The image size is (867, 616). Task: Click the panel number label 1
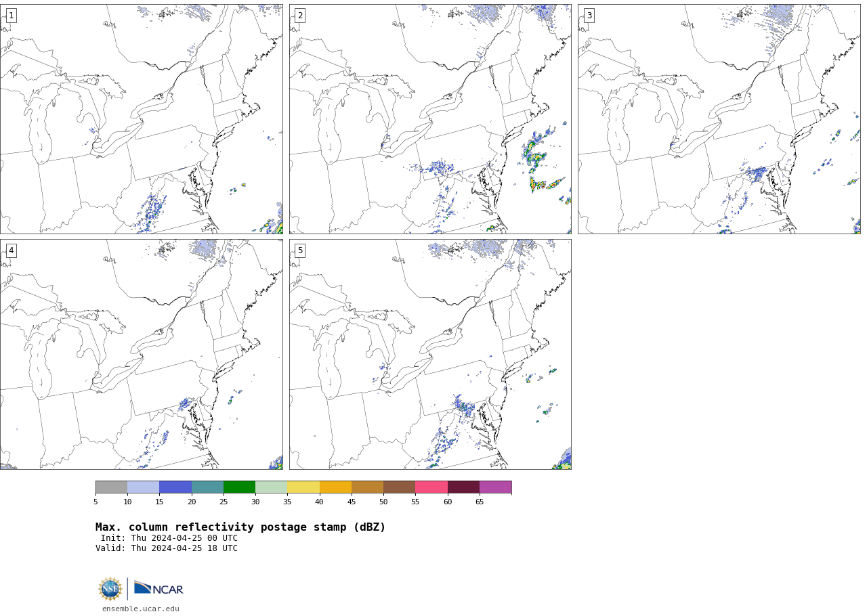11,16
